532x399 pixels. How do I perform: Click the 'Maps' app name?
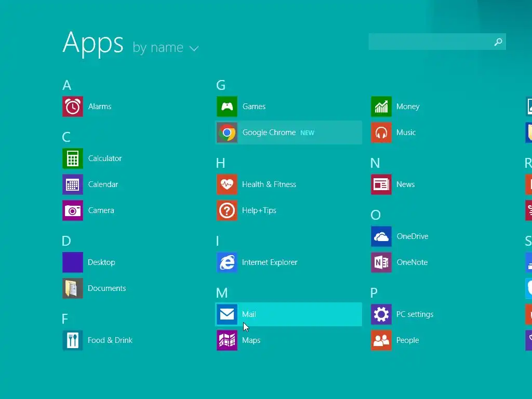click(x=251, y=340)
